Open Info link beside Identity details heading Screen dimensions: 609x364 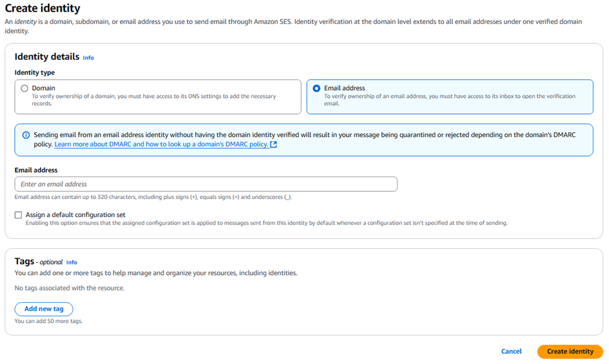coord(88,58)
